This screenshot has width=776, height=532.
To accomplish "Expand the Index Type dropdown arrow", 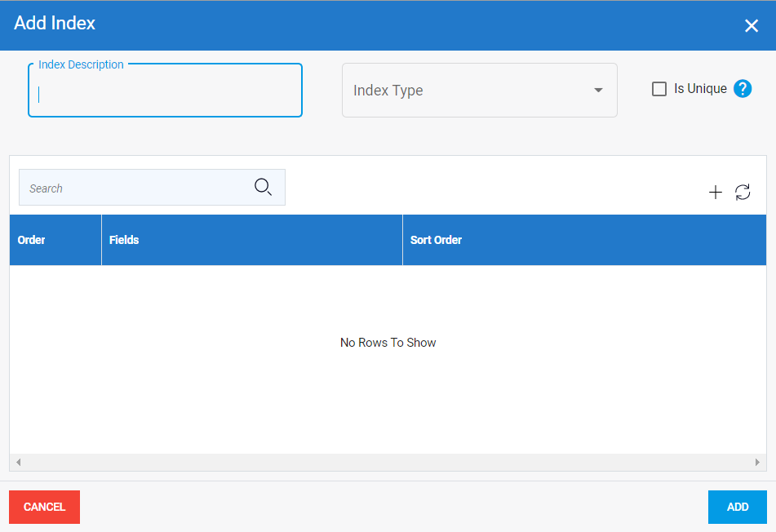I will tap(598, 91).
